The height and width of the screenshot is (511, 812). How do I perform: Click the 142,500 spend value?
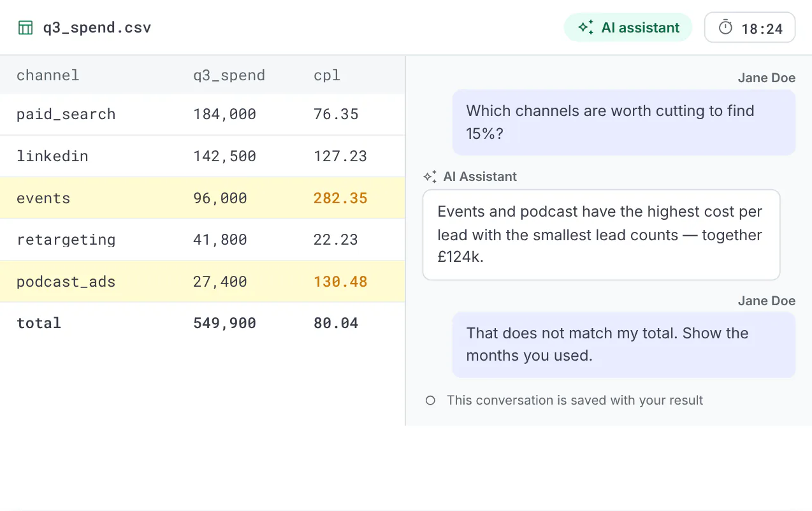tap(224, 156)
